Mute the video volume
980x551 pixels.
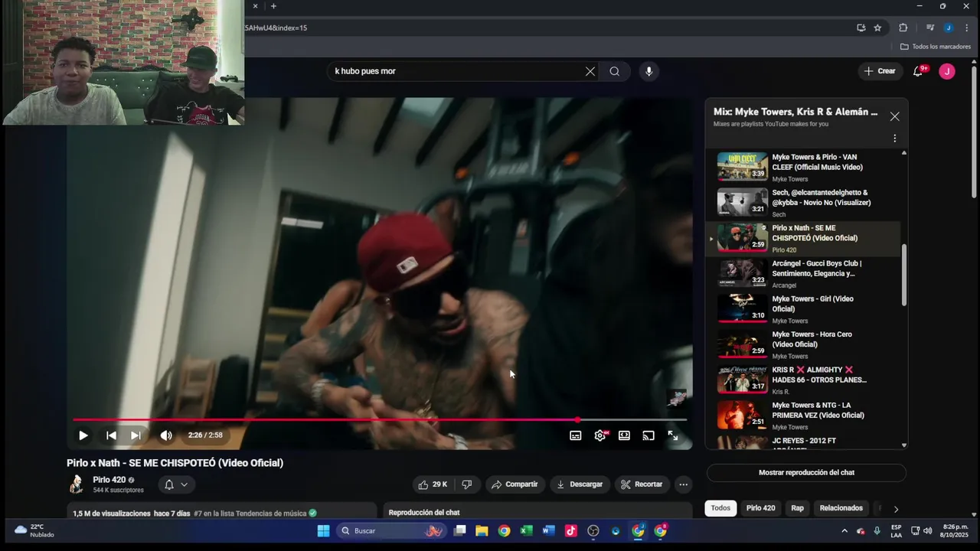[165, 435]
